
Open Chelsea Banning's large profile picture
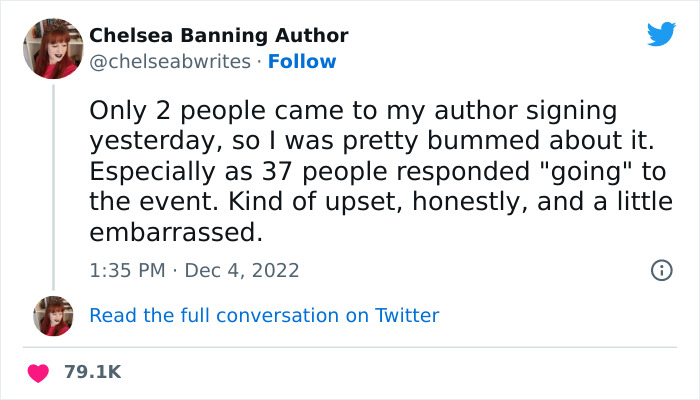pyautogui.click(x=52, y=47)
